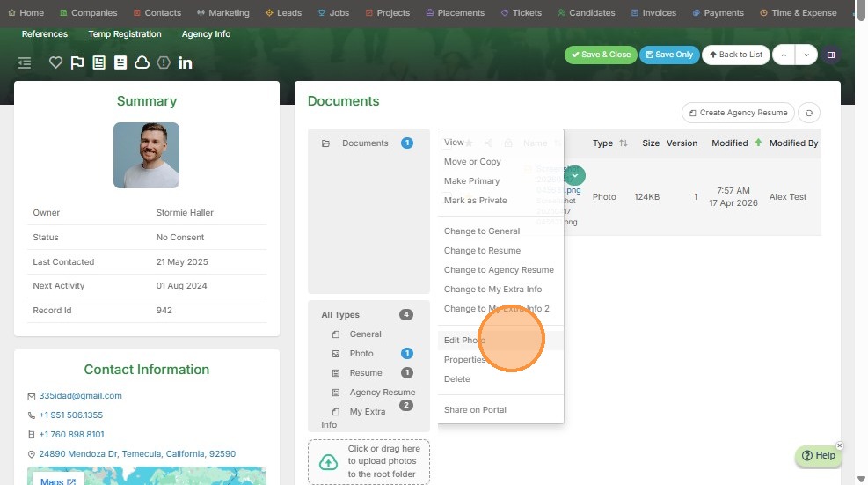This screenshot has width=868, height=485.
Task: Click the upload photos drop area
Action: click(368, 461)
